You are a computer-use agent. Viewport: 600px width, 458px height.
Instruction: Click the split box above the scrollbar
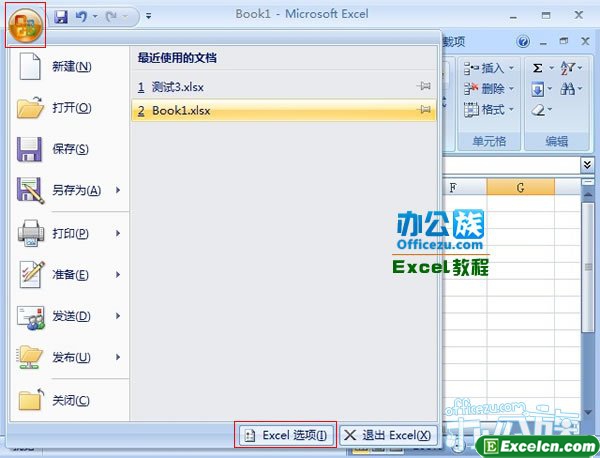pos(588,182)
